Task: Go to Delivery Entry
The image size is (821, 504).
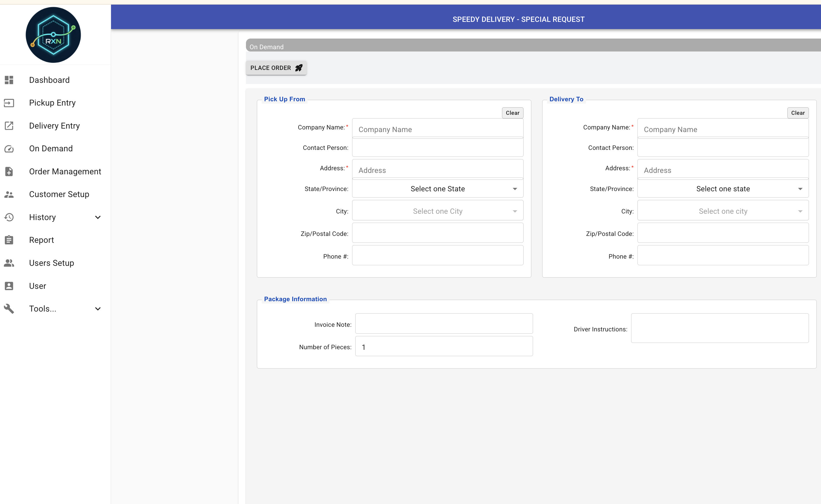Action: coord(55,126)
